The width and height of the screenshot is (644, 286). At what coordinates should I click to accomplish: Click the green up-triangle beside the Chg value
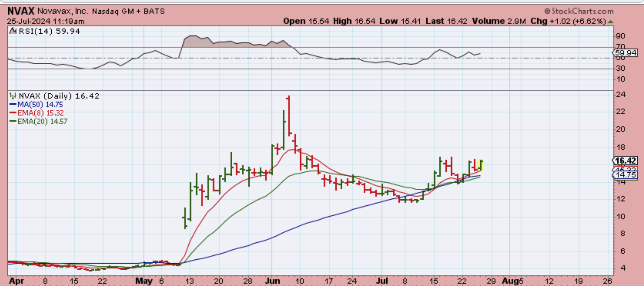click(610, 22)
